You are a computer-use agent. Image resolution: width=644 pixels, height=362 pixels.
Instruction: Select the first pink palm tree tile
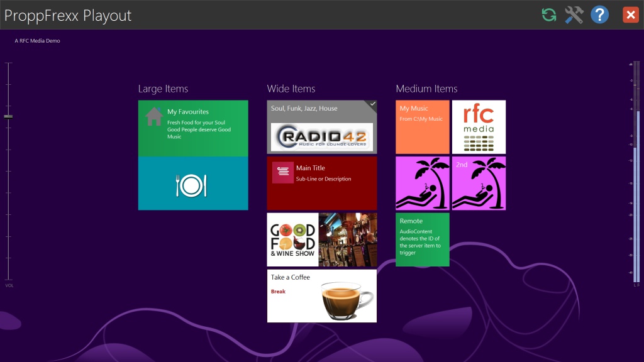point(422,184)
